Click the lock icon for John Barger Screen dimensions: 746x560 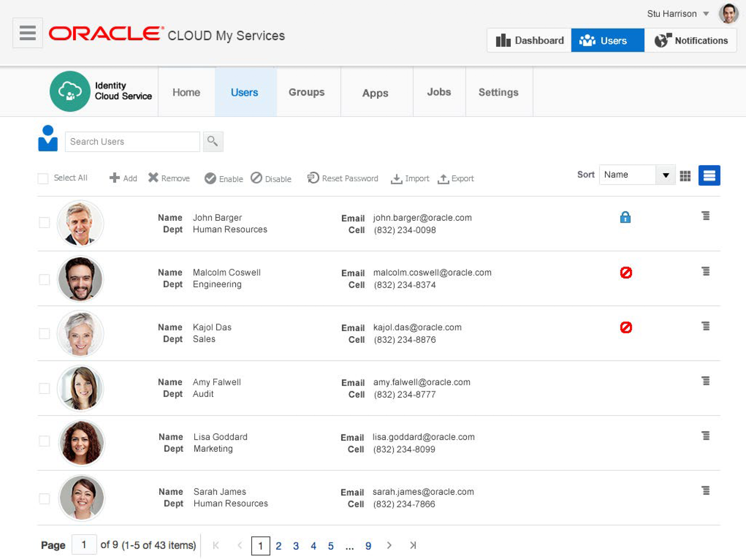point(625,217)
